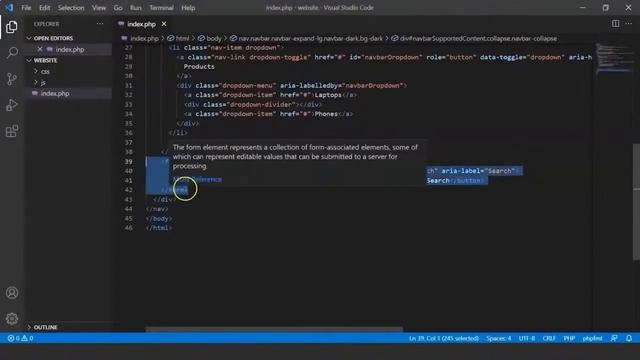Show errors and warnings in status bar
The width and height of the screenshot is (640, 360).
(20, 338)
